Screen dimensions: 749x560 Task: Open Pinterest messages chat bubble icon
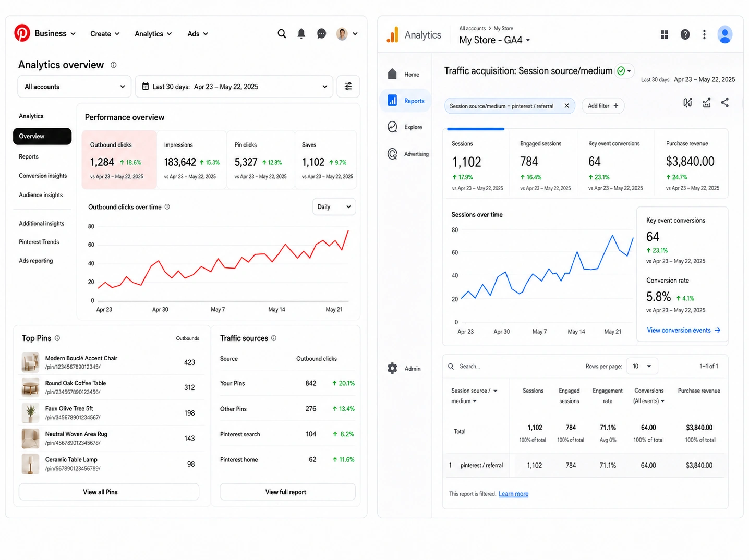click(x=322, y=34)
